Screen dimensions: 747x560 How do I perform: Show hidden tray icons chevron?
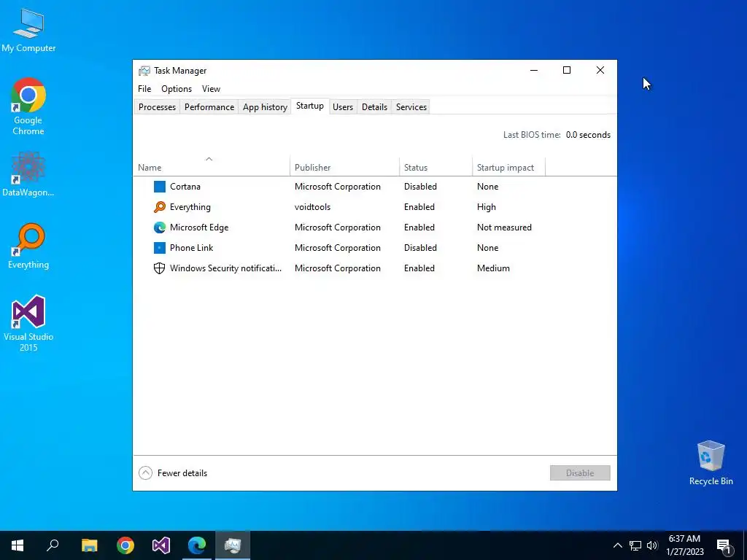pos(617,545)
